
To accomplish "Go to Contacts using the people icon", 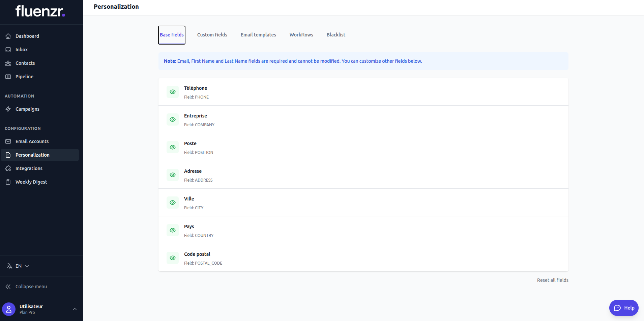I will coord(8,63).
